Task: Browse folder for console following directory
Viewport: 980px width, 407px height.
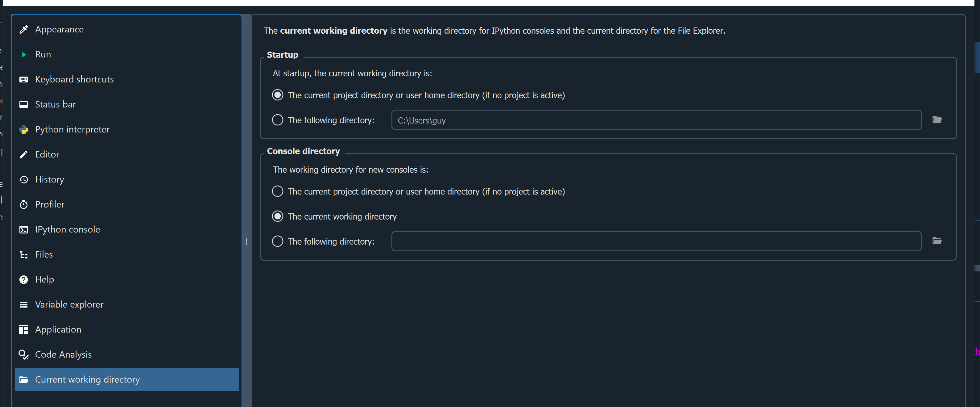Action: (937, 241)
